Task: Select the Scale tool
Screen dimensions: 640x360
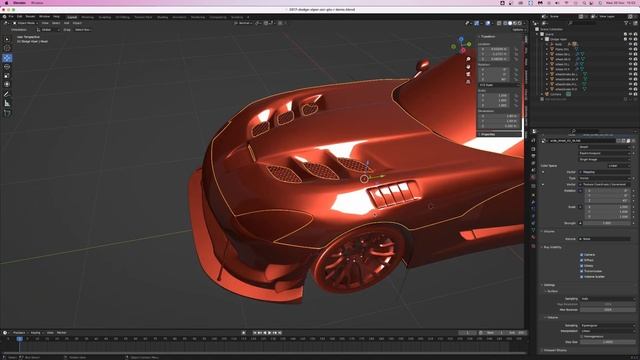Action: [7, 76]
